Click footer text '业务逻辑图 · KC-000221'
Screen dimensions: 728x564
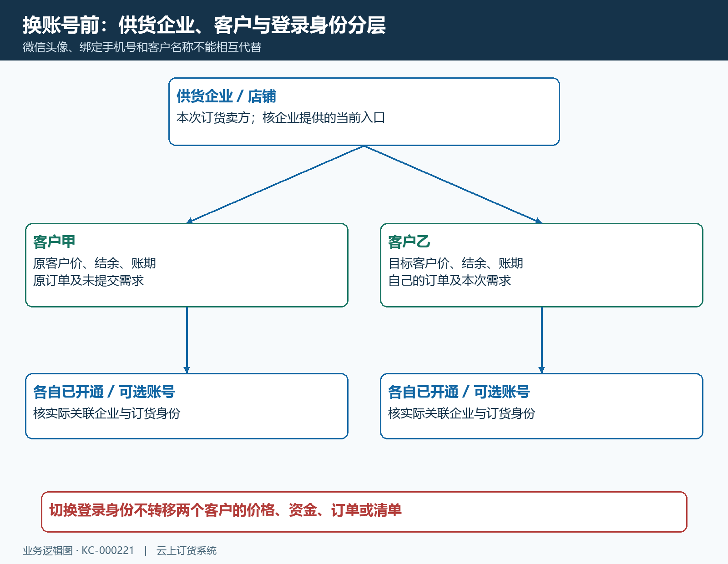79,551
